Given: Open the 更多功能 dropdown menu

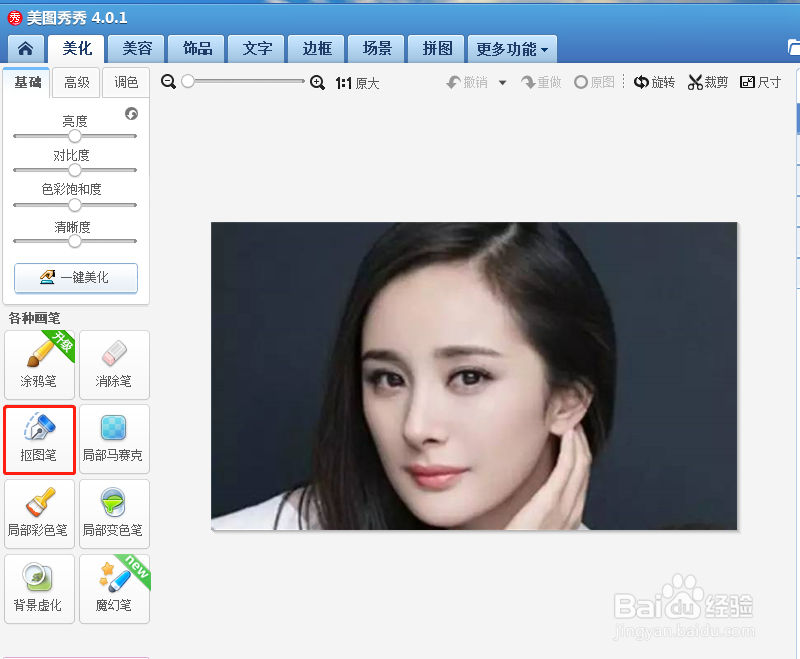Looking at the screenshot, I should point(512,49).
